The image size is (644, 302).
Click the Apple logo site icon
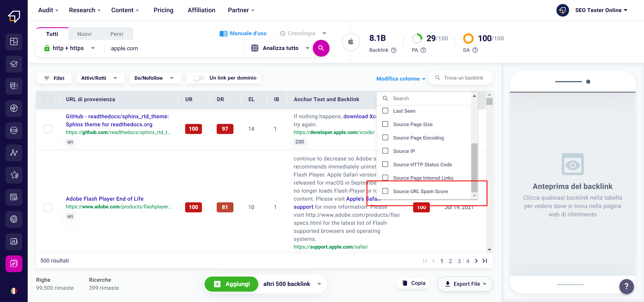(351, 42)
